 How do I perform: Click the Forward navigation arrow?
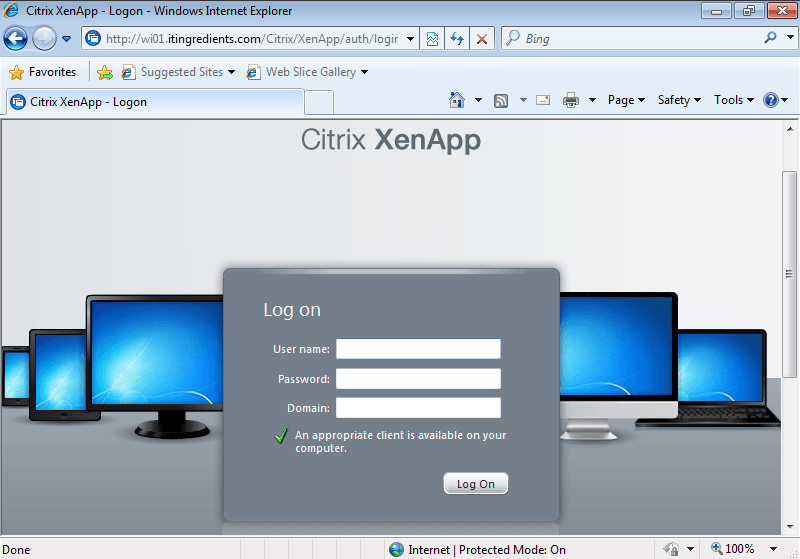pyautogui.click(x=44, y=39)
